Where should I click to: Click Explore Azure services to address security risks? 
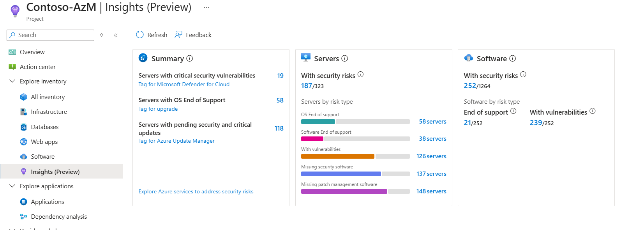click(x=196, y=191)
